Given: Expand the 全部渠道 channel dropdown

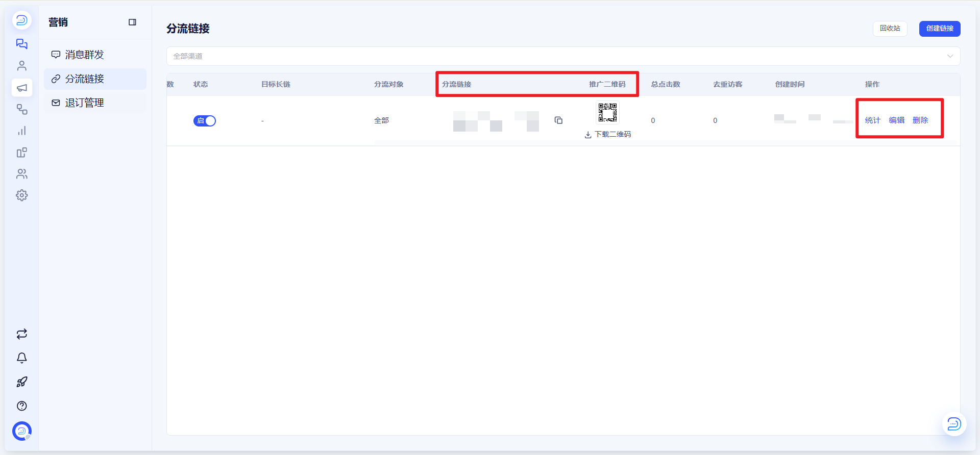Looking at the screenshot, I should (563, 56).
